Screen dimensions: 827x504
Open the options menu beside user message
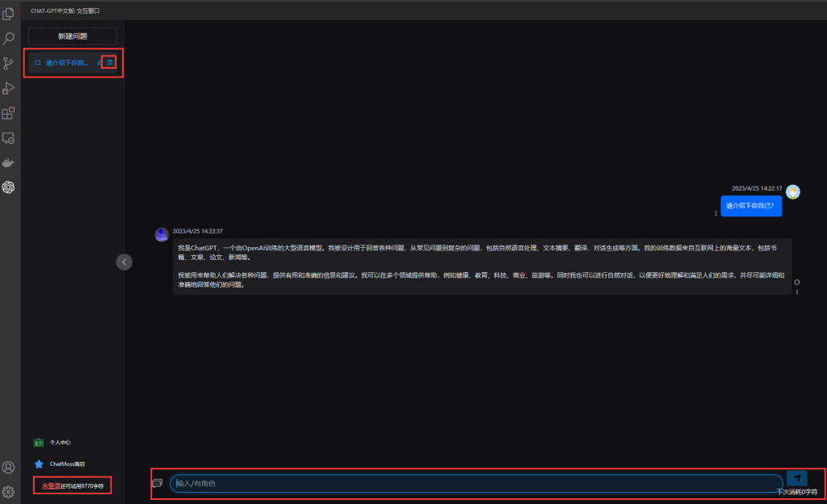pos(716,213)
